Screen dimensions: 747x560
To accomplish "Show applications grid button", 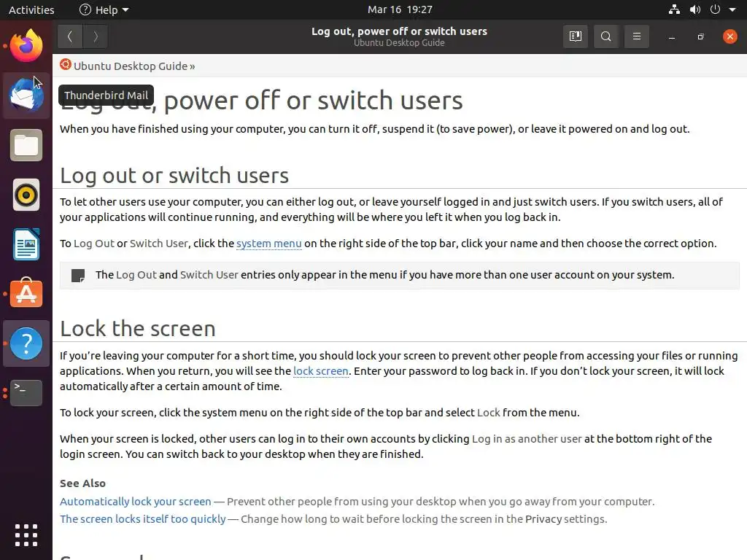I will point(26,535).
